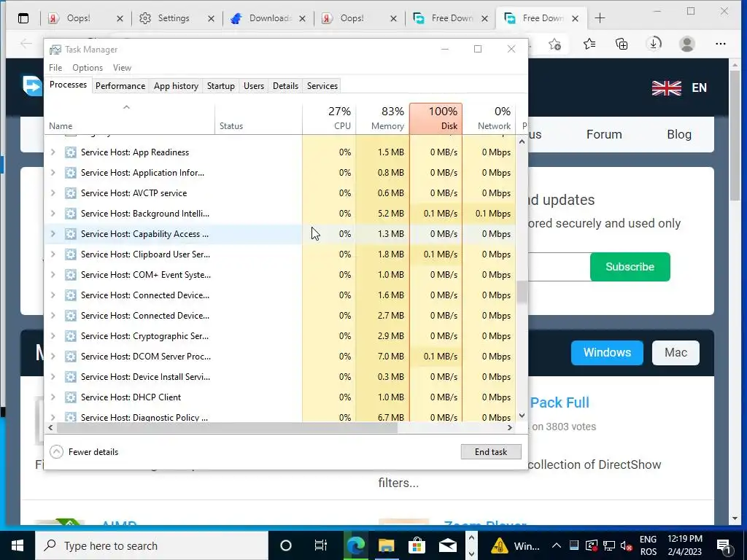Click gear icon of Device Install Servi... row

click(71, 377)
